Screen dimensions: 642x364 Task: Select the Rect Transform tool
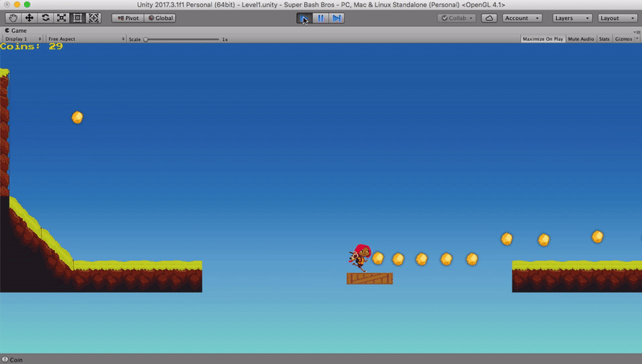coord(77,18)
